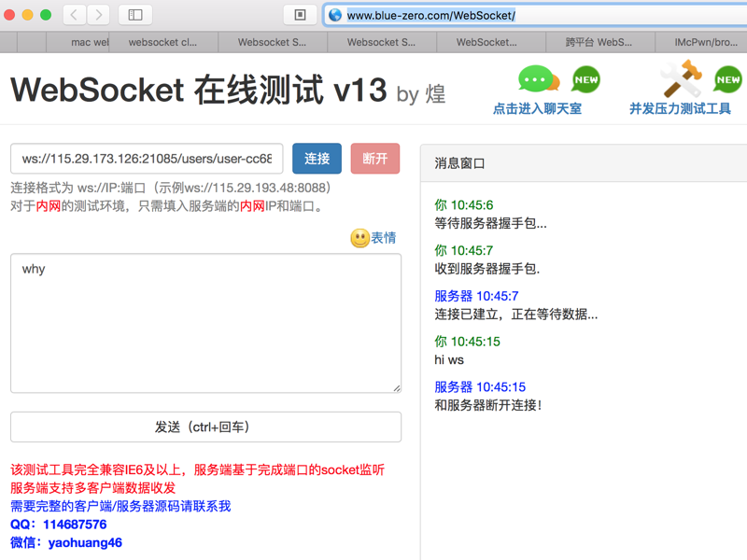Click the '对于内网的测试环境' hint line
Screen dimensions: 747x560
(167, 206)
